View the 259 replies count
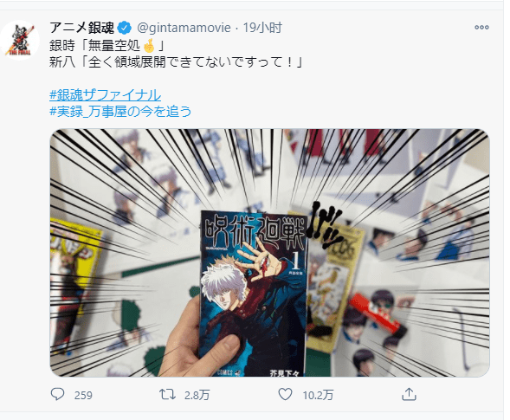 (83, 395)
